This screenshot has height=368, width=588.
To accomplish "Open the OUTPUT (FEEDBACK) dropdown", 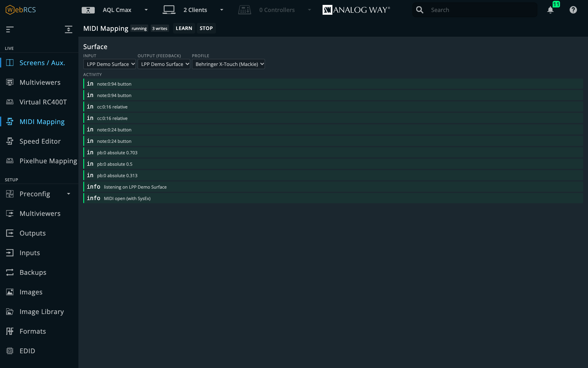I will (x=164, y=64).
